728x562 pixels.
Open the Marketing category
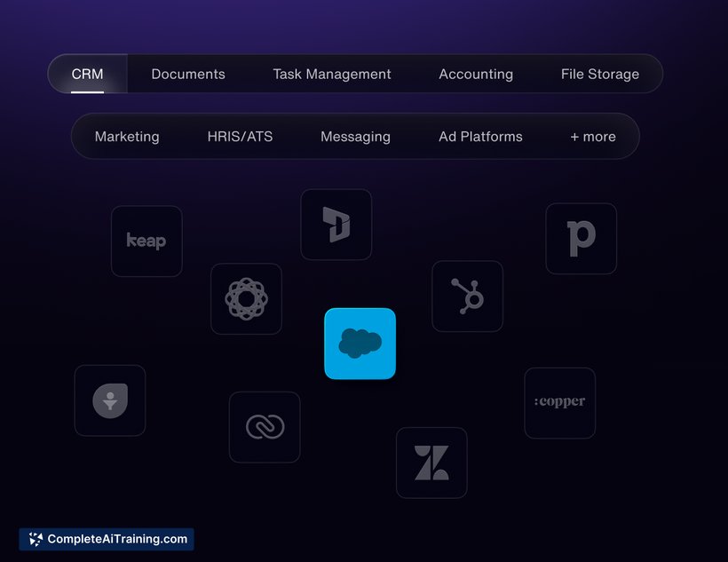pos(127,137)
